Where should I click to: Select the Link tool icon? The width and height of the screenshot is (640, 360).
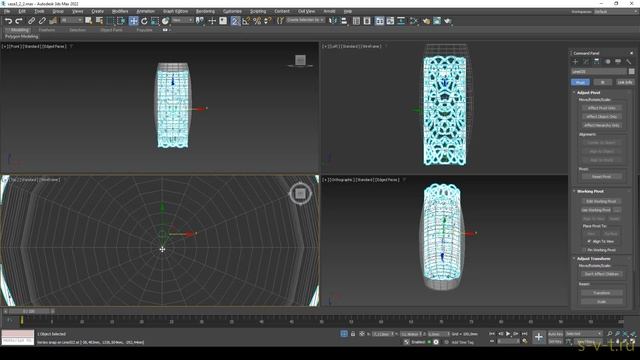point(31,21)
